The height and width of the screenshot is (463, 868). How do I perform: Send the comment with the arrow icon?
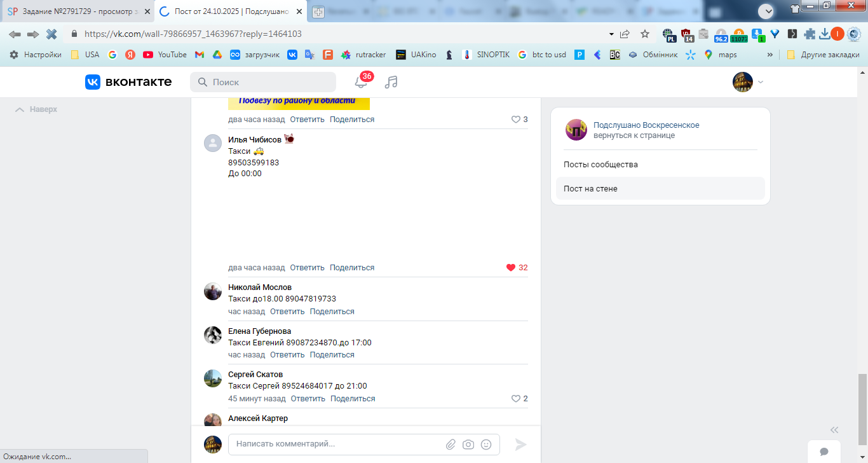click(521, 445)
